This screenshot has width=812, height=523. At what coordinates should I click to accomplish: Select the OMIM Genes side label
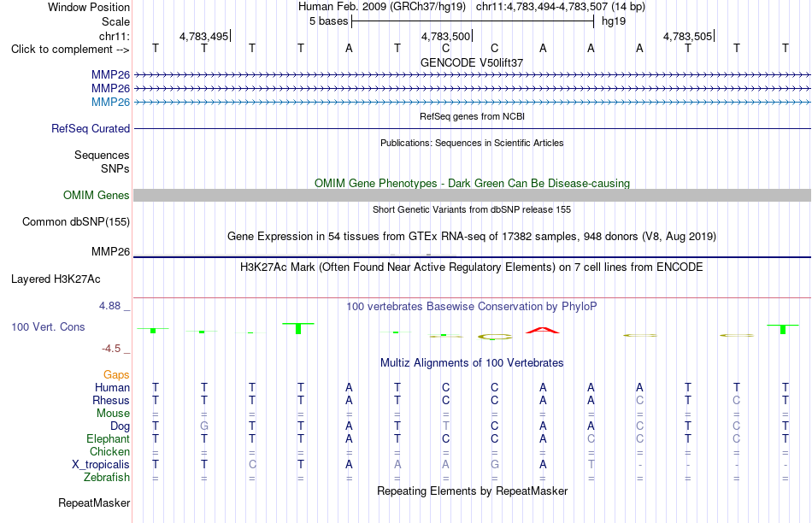point(97,195)
